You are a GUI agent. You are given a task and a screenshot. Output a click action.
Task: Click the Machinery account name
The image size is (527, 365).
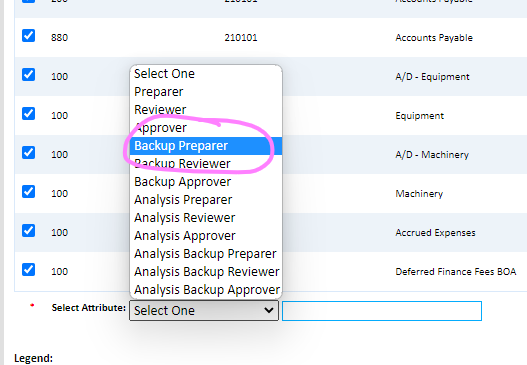pyautogui.click(x=419, y=194)
